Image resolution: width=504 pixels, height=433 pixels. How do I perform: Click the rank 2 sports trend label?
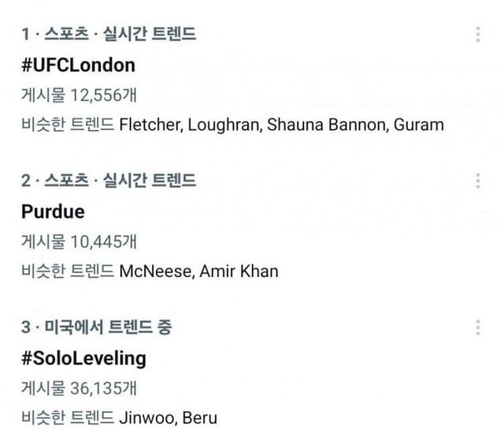click(x=109, y=180)
